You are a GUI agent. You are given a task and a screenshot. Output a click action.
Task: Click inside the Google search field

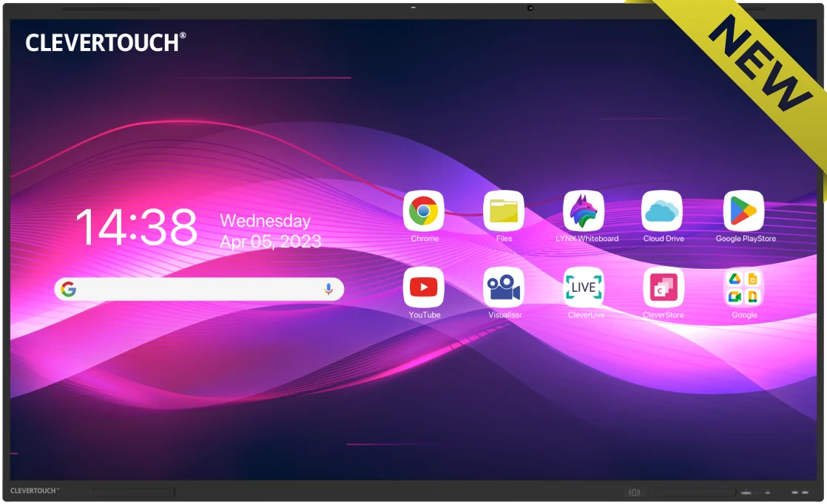point(199,289)
